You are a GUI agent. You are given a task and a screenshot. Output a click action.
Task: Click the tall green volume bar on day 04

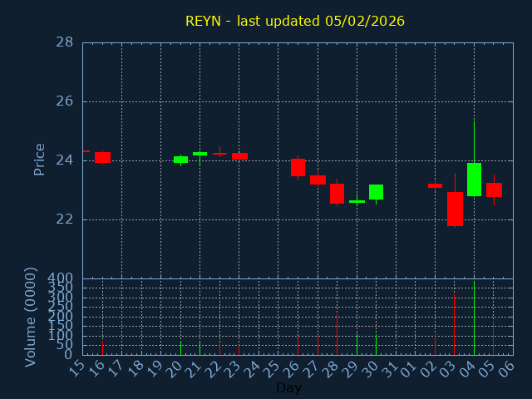click(474, 318)
